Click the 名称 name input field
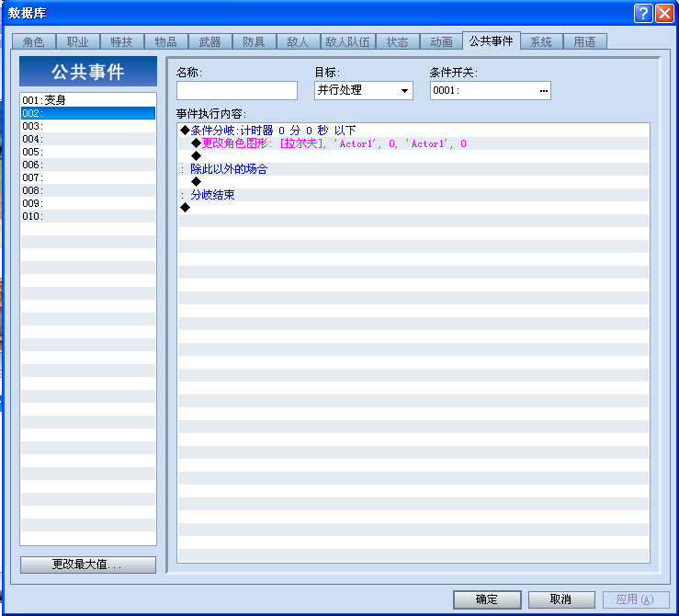This screenshot has height=616, width=679. (x=237, y=90)
